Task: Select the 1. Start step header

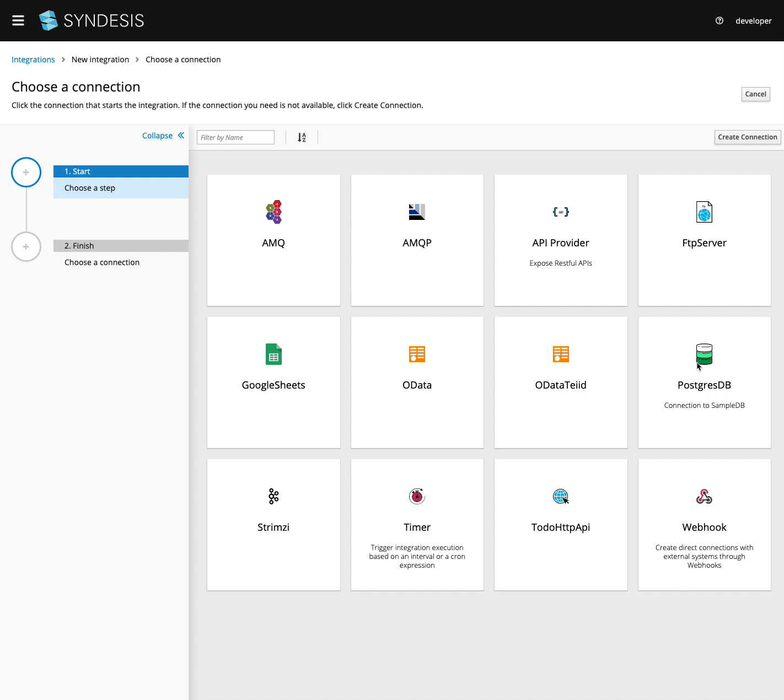Action: [x=121, y=171]
